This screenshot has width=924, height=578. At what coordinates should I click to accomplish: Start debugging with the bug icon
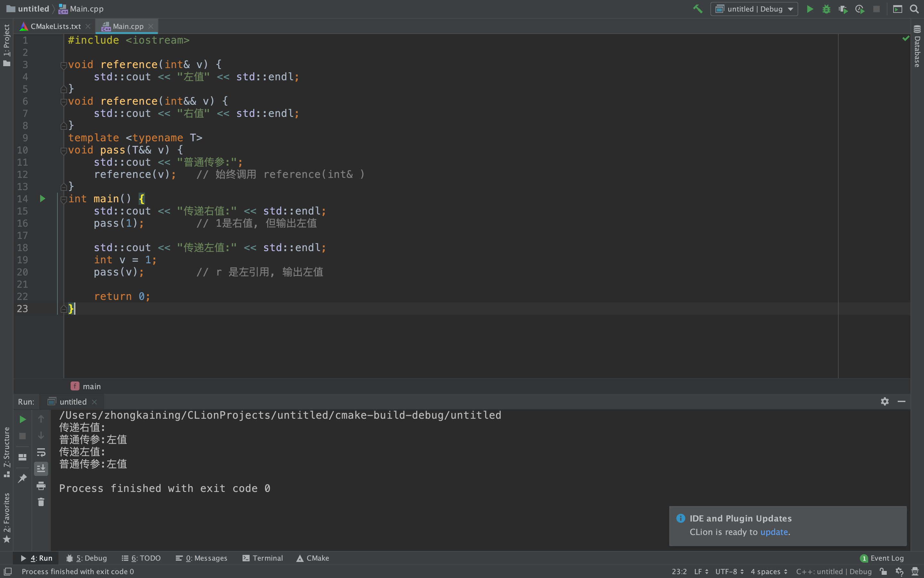(x=826, y=9)
